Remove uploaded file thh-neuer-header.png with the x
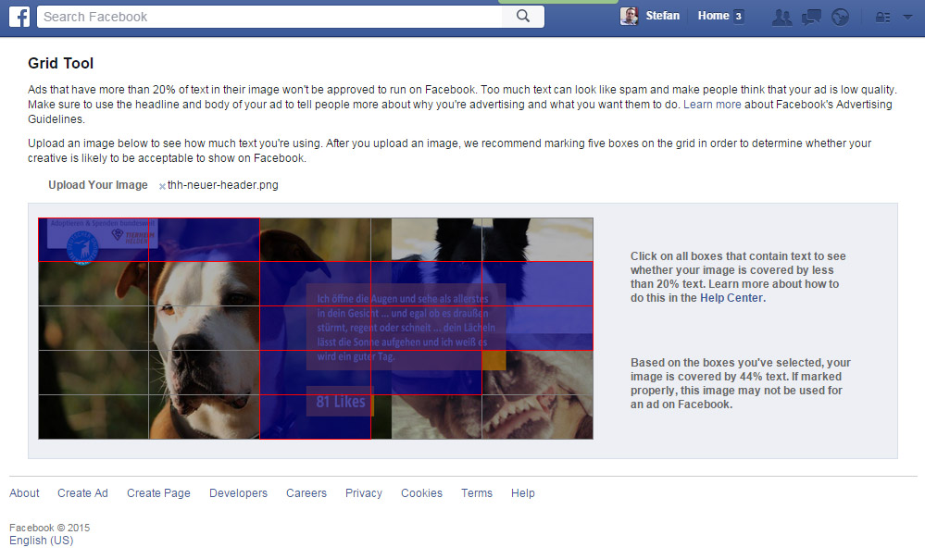925x560 pixels. 162,186
